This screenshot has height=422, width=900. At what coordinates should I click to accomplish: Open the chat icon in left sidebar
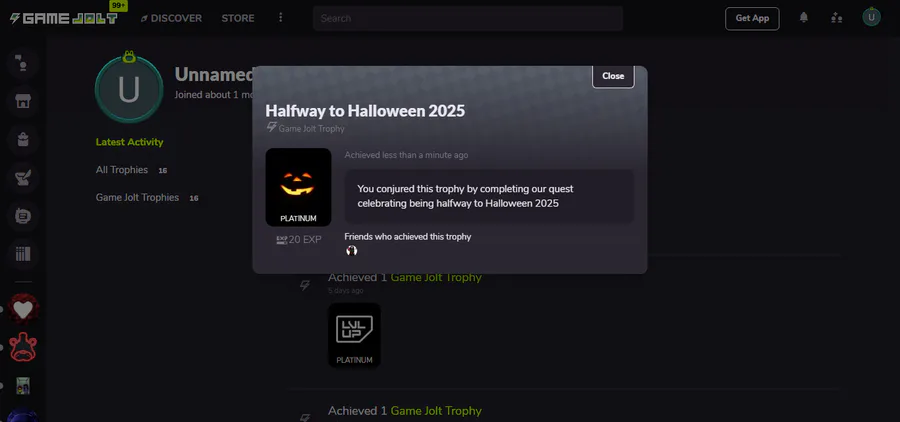click(23, 63)
